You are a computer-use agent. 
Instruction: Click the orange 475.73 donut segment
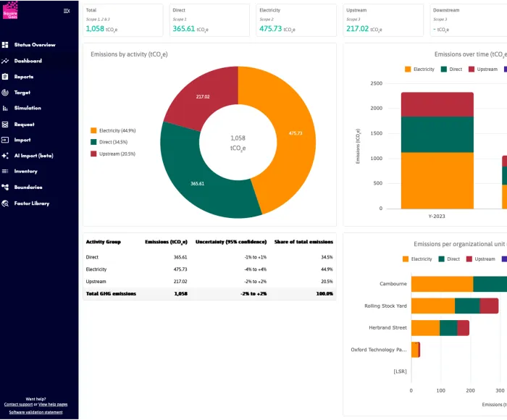[x=296, y=133]
